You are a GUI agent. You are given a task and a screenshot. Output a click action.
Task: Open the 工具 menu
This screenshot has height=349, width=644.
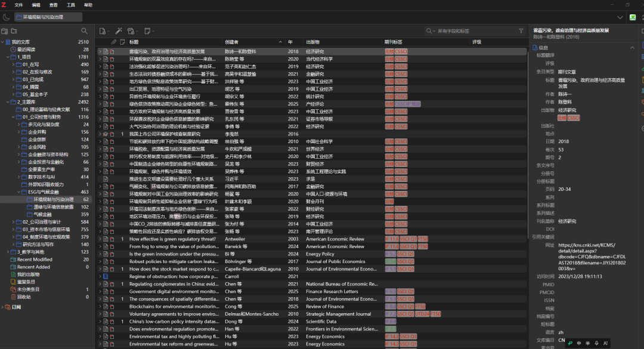(70, 5)
